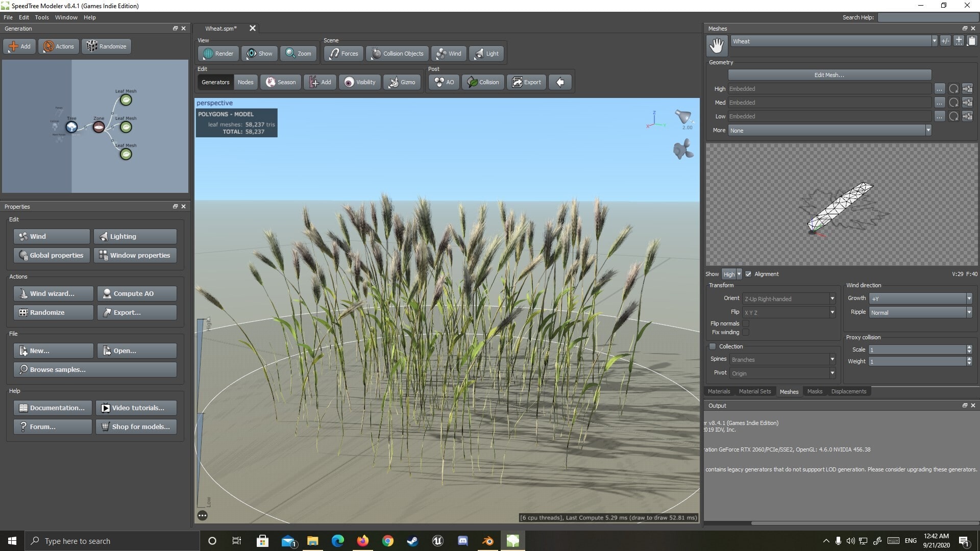The width and height of the screenshot is (980, 551).
Task: Toggle the Alignment checkbox
Action: point(748,274)
